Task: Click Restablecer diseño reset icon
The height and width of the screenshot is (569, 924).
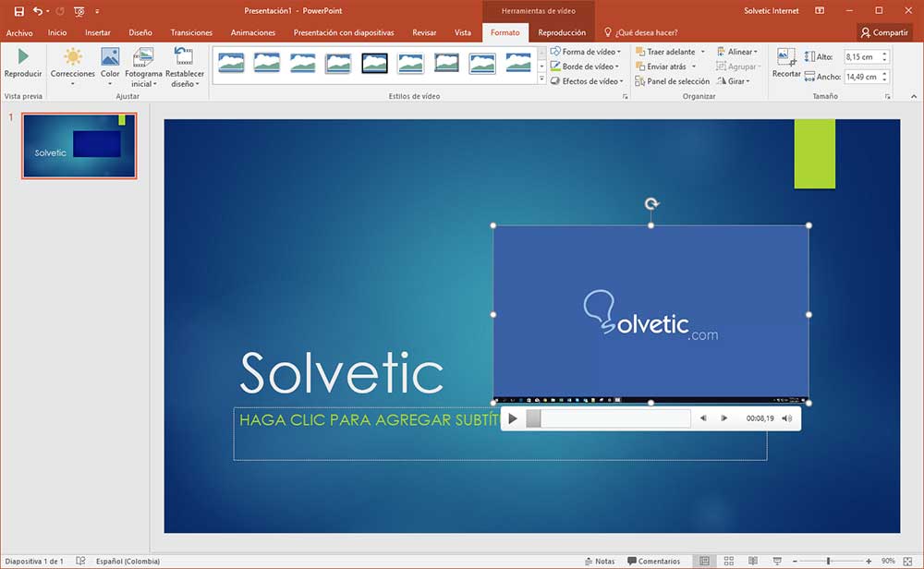Action: coord(185,67)
